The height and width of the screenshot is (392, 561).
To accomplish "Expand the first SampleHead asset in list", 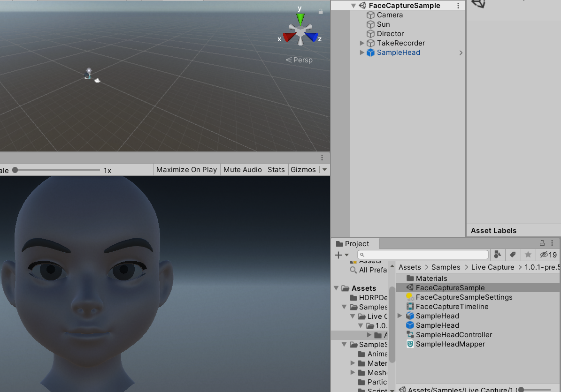I will tap(400, 316).
